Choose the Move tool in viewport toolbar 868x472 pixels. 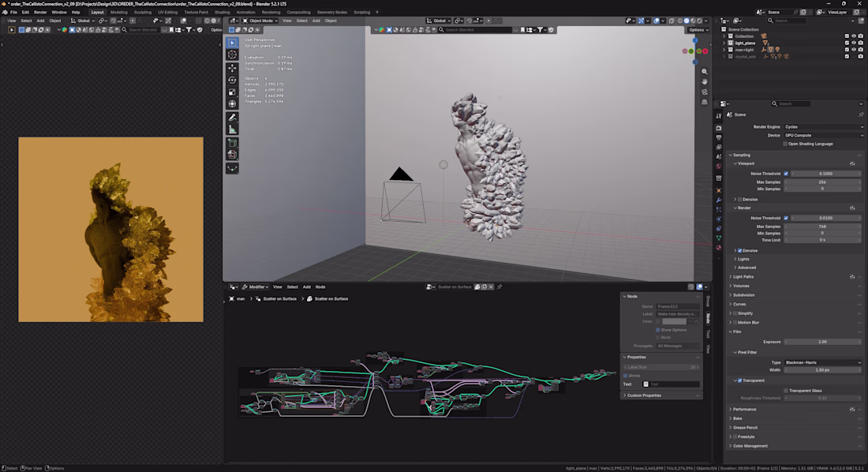[233, 68]
